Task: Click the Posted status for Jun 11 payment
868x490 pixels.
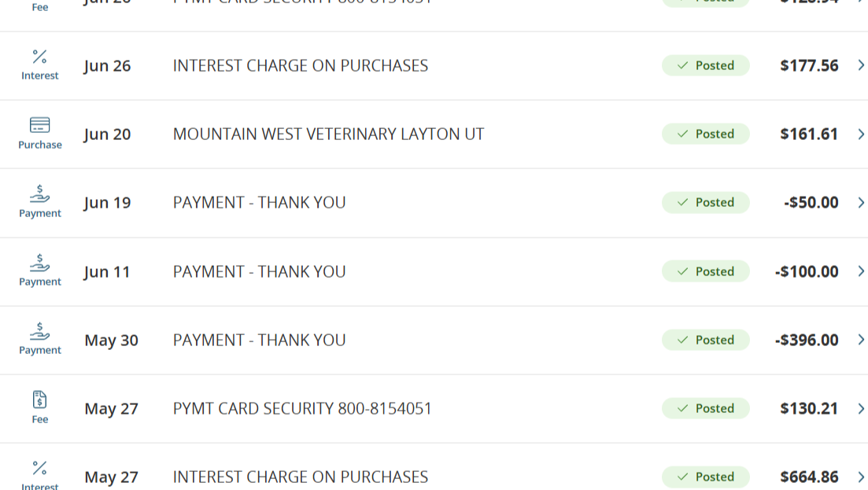Action: click(705, 271)
